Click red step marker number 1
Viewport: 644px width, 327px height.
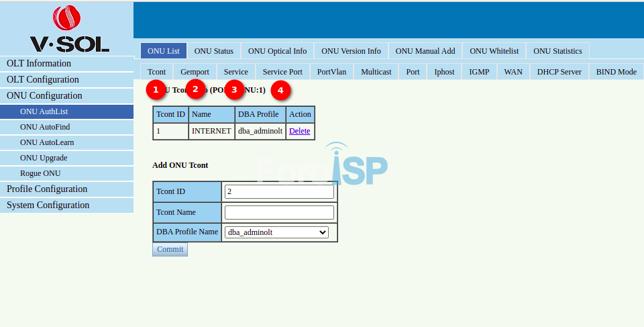point(156,89)
